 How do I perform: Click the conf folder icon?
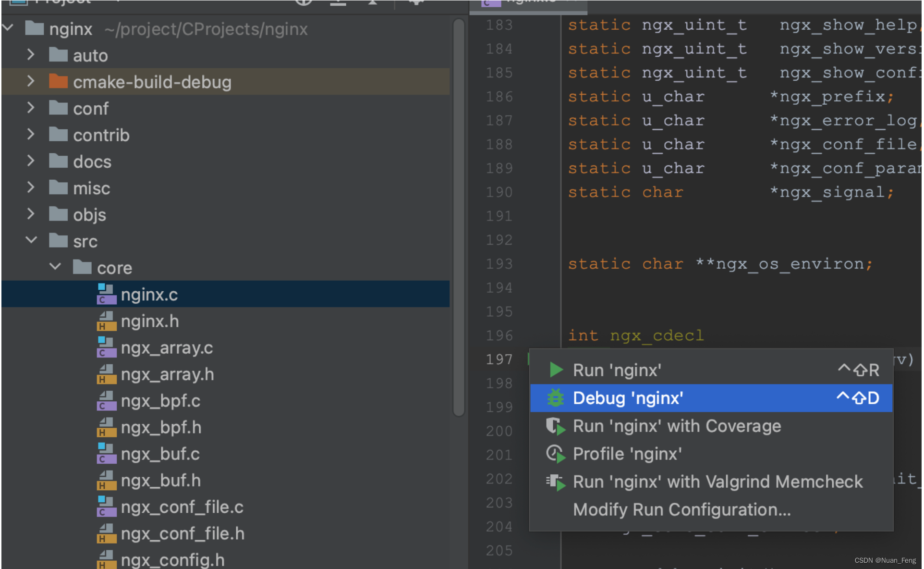(58, 108)
